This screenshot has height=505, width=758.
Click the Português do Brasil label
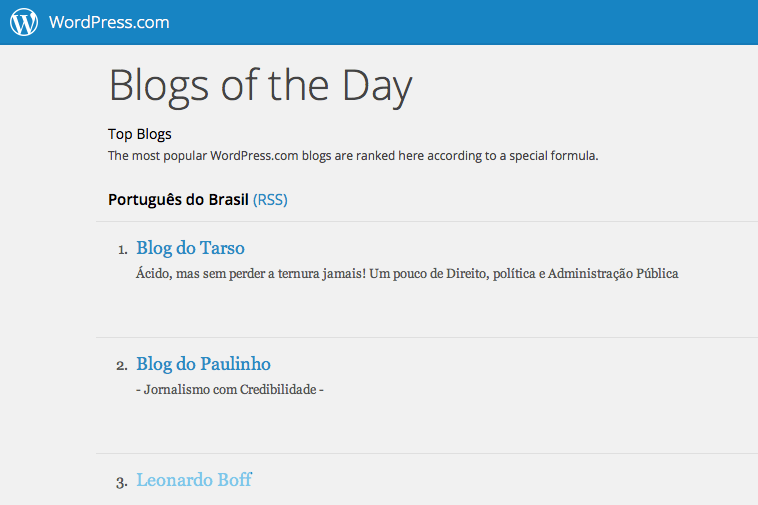[178, 199]
